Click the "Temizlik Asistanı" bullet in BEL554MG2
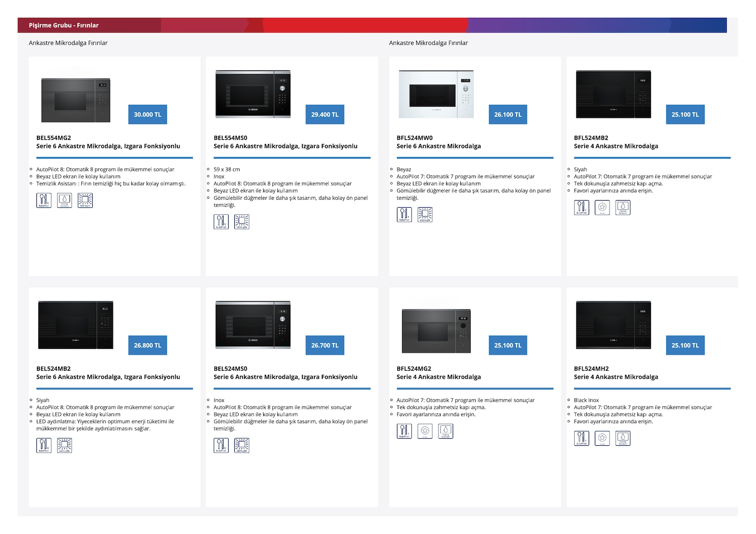 click(111, 184)
